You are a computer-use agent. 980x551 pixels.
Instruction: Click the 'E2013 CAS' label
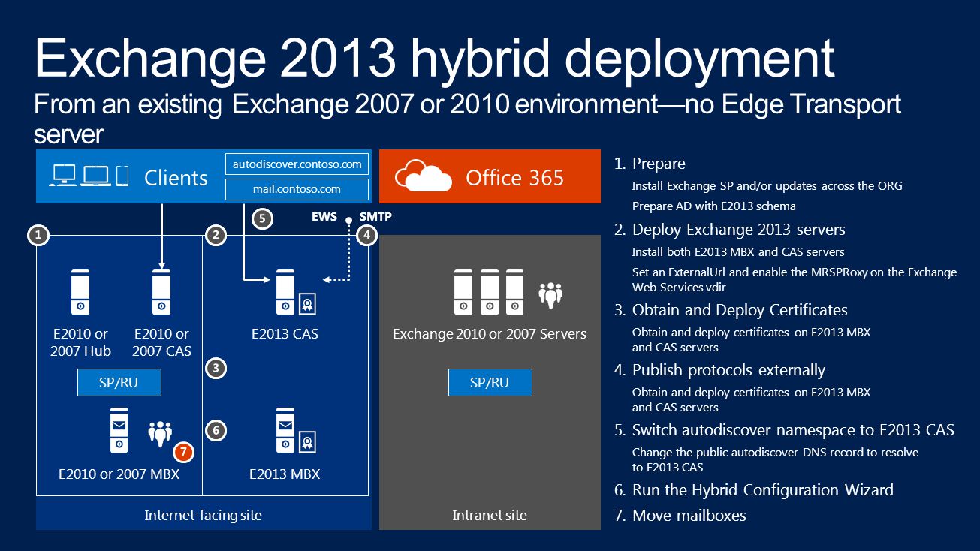pyautogui.click(x=285, y=334)
